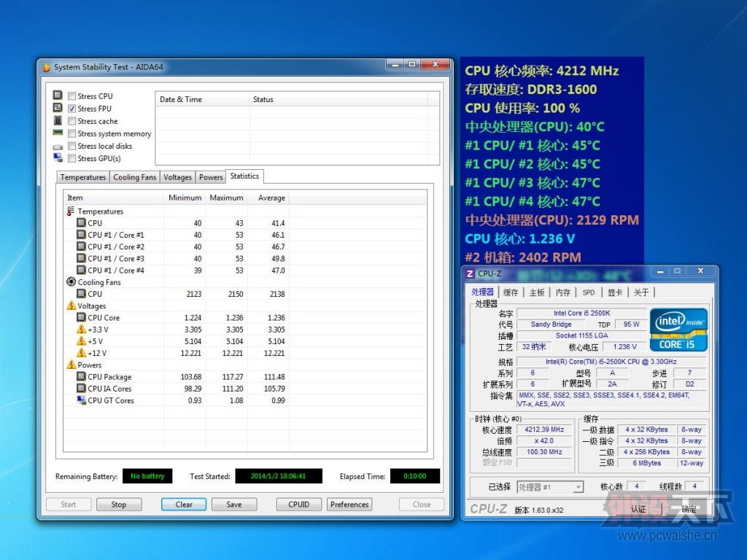The width and height of the screenshot is (747, 560).
Task: Open the CPUID panel
Action: click(298, 505)
